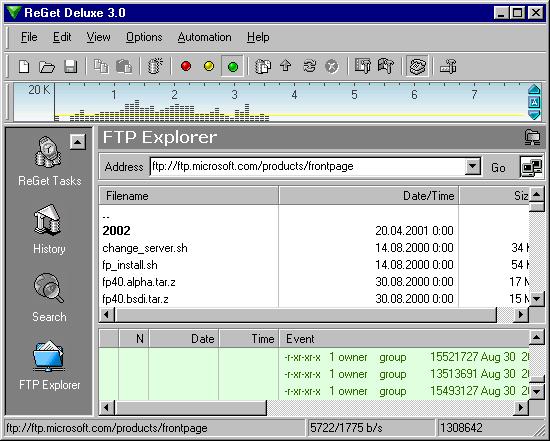Viewport: 550px width, 441px height.
Task: Open the View menu
Action: (98, 37)
